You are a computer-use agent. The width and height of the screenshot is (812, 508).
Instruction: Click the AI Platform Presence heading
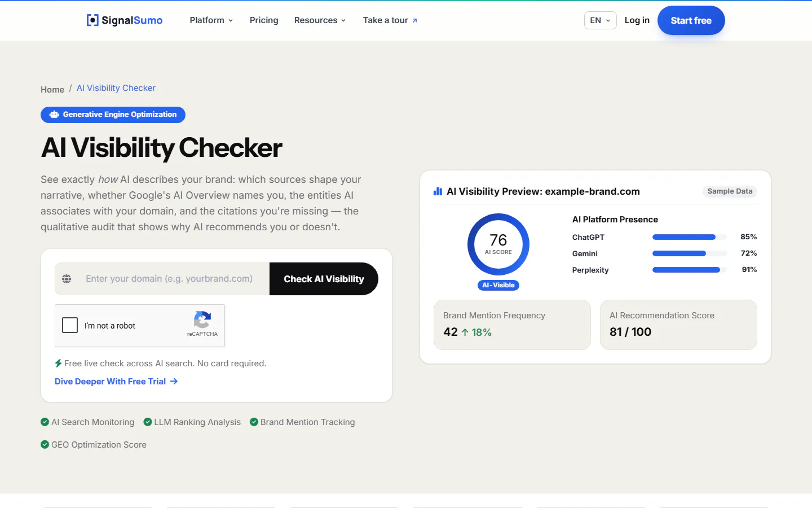pyautogui.click(x=615, y=220)
